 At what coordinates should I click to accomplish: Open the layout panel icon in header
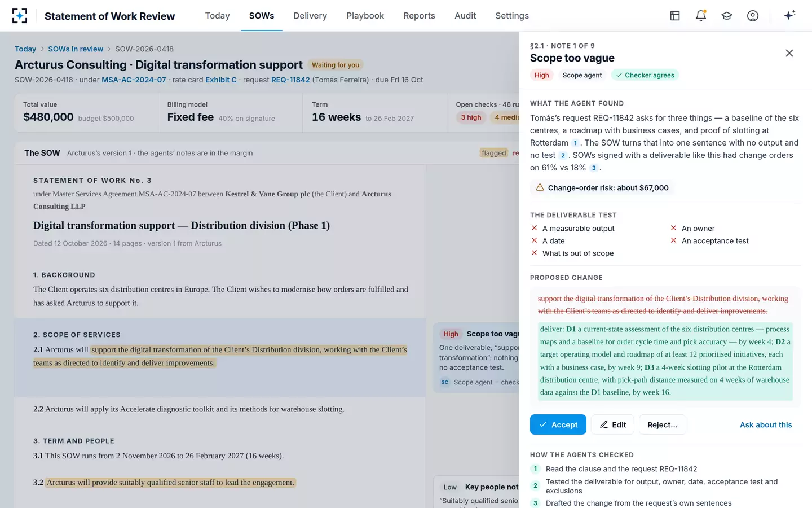pos(675,16)
